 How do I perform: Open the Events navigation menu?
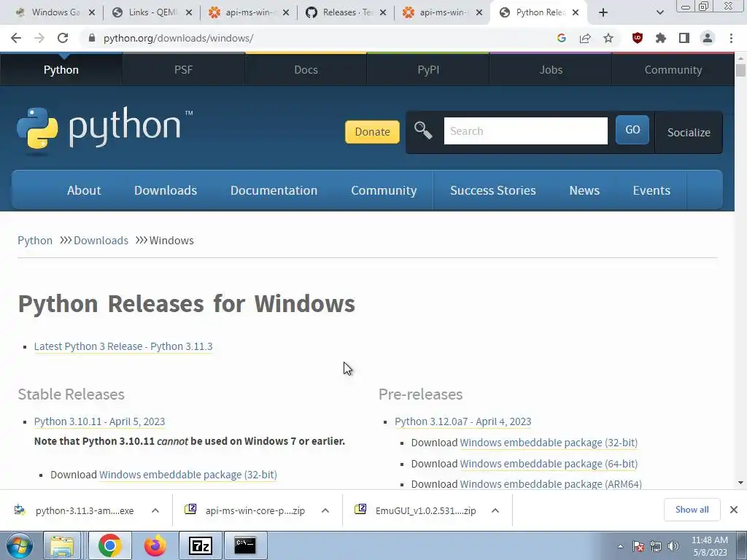(651, 190)
